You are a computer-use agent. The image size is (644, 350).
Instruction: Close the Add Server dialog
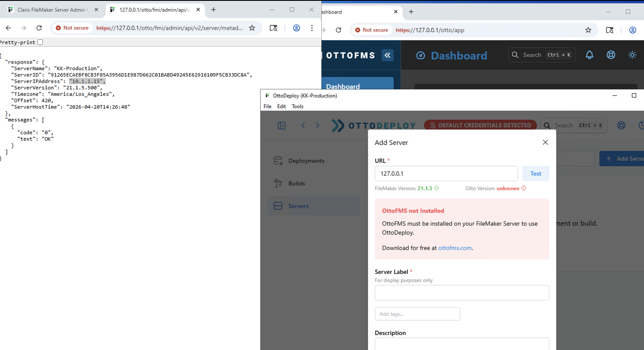(545, 142)
